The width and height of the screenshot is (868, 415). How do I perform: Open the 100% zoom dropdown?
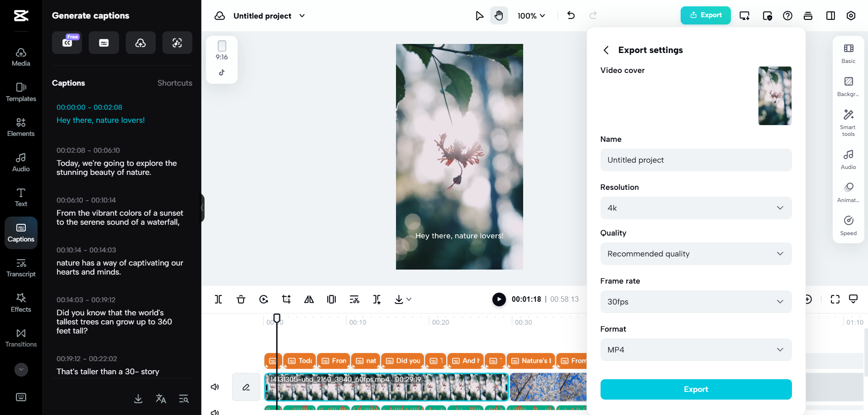point(531,16)
